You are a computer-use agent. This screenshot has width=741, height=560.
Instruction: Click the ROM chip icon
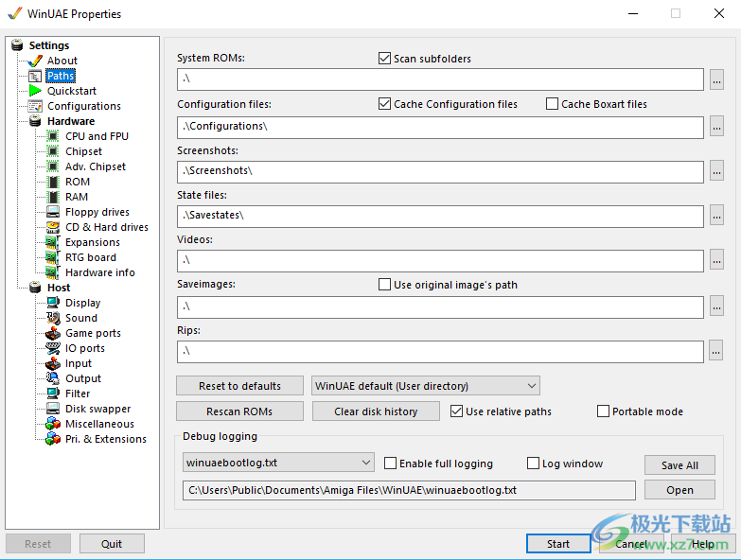coord(53,182)
